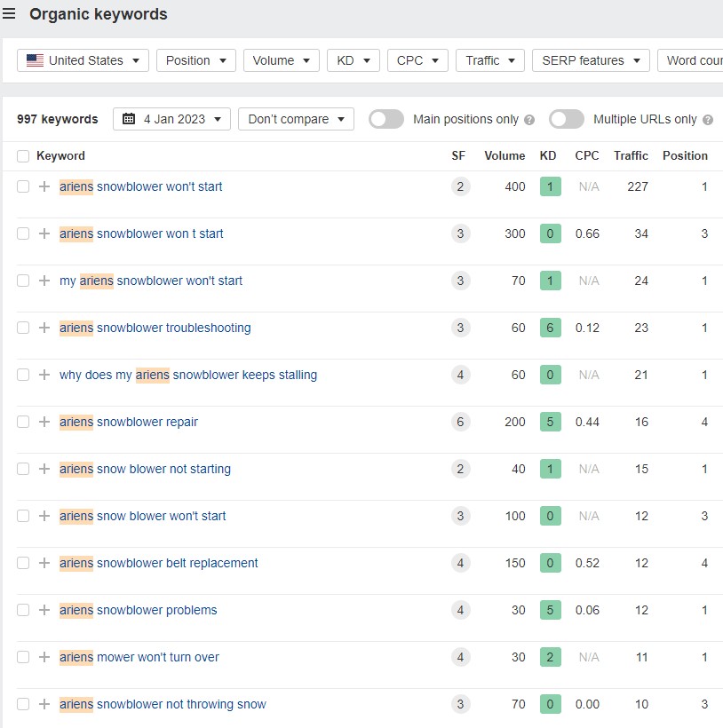
Task: Click SF badge 3 for 'ariens snowblower troubleshooting'
Action: tap(460, 328)
